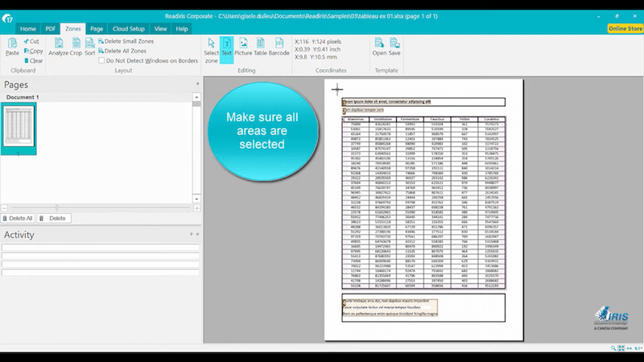Open the Page ribbon tab
644x362 pixels.
pos(97,29)
